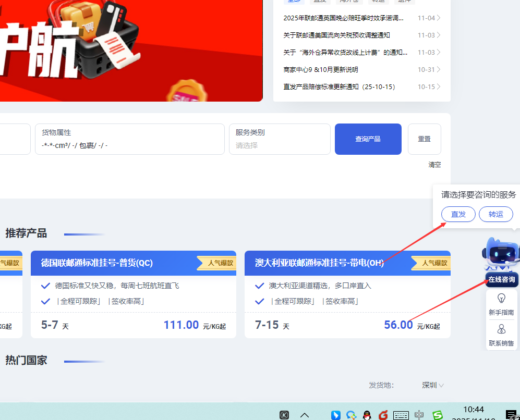This screenshot has height=420, width=520.
Task: Open the QQ penguin tray icon
Action: coord(367,415)
